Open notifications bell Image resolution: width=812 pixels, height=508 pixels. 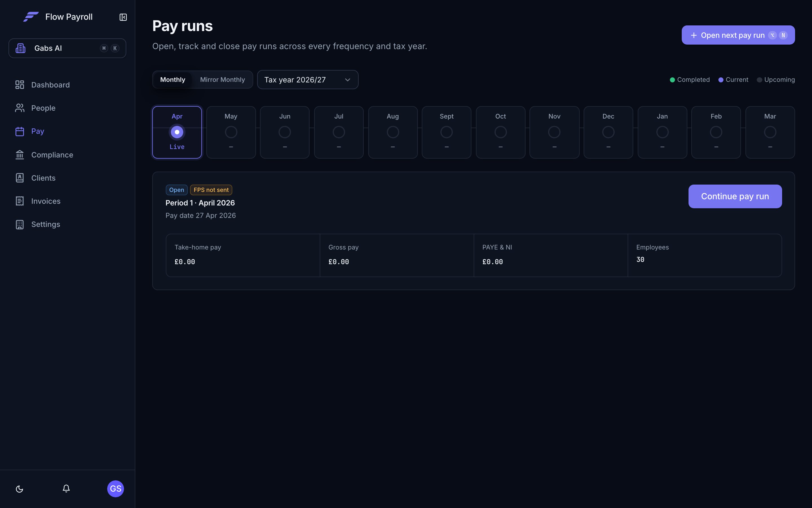click(66, 489)
